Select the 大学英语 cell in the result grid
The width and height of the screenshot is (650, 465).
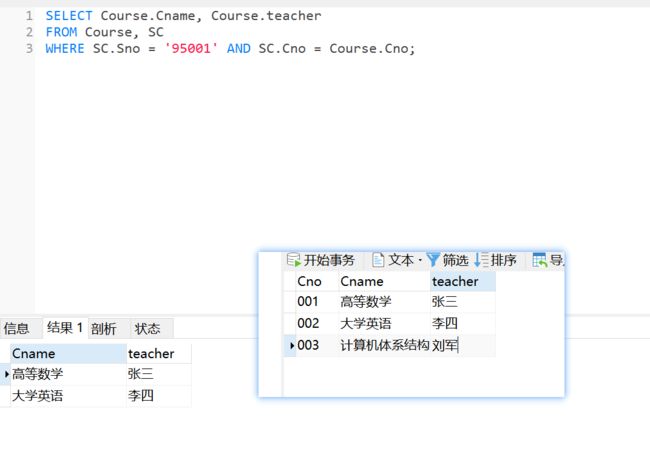[68, 396]
